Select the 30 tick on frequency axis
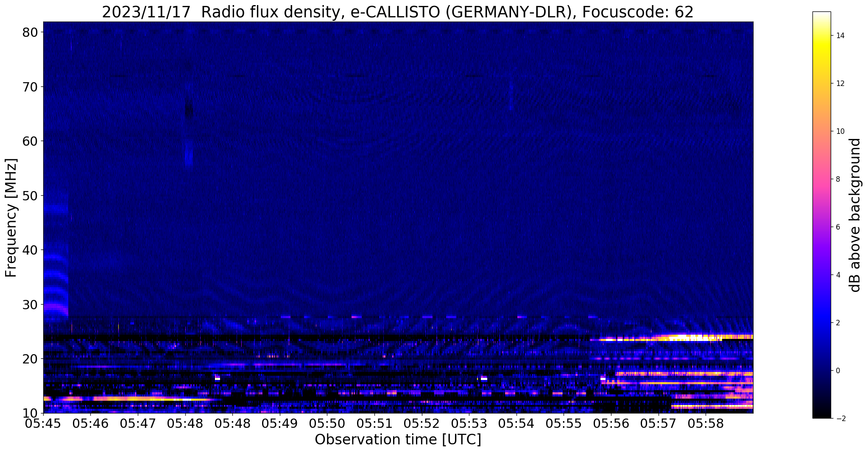Image resolution: width=868 pixels, height=452 pixels. pyautogui.click(x=30, y=304)
